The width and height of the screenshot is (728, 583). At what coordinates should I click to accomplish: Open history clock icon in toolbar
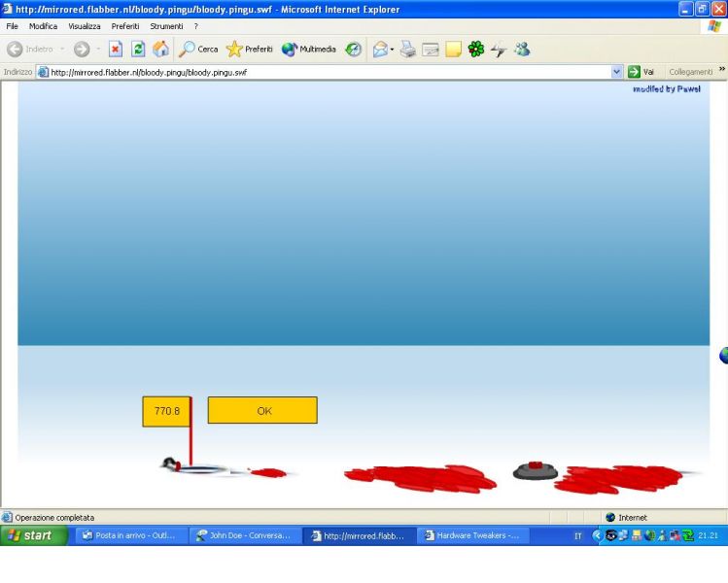point(354,50)
